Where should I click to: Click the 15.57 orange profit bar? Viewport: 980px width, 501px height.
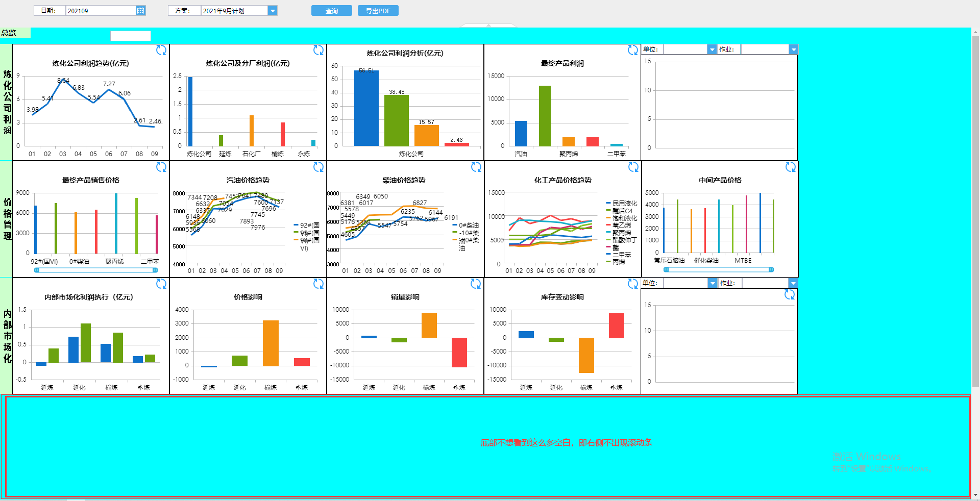coord(427,135)
